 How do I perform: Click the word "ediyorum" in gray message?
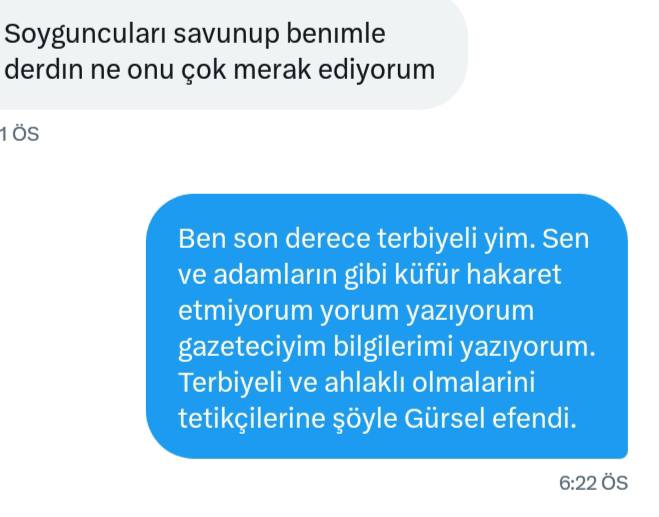pos(376,69)
